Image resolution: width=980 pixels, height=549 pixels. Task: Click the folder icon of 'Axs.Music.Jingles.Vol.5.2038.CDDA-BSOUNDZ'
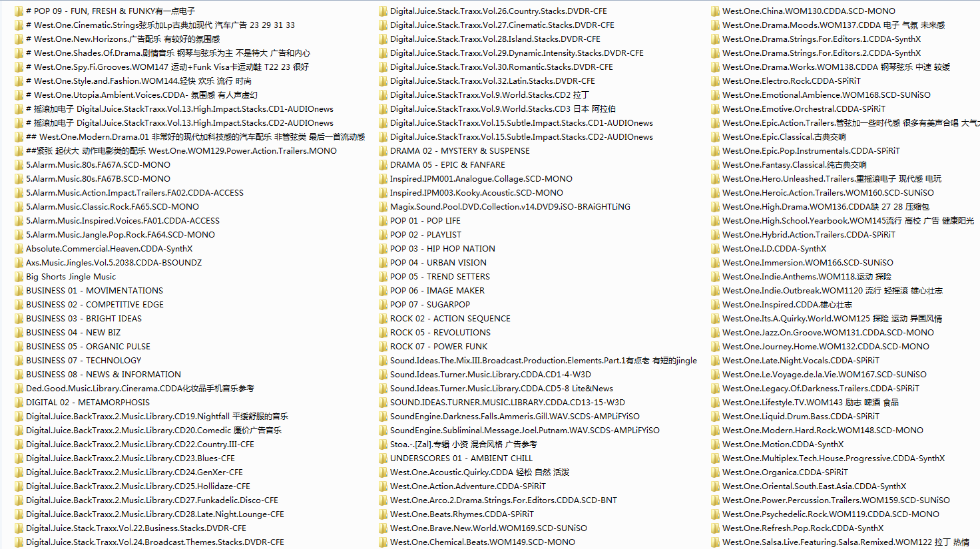click(x=19, y=263)
